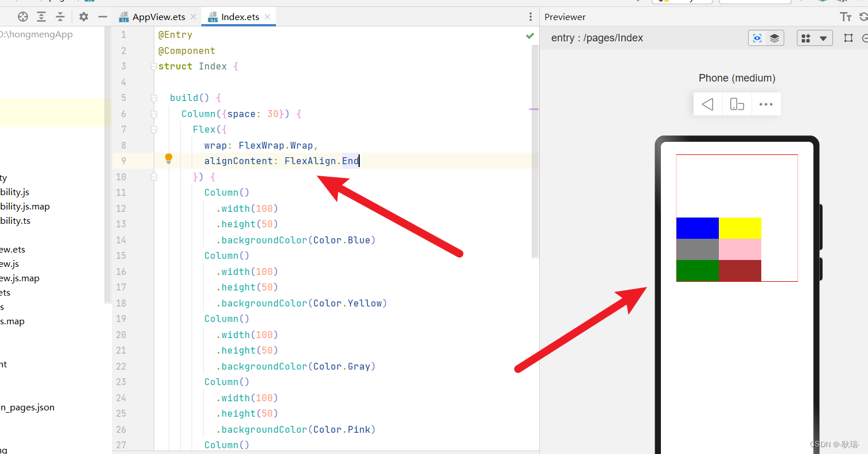Click the Previewer panel title
868x454 pixels.
click(565, 17)
